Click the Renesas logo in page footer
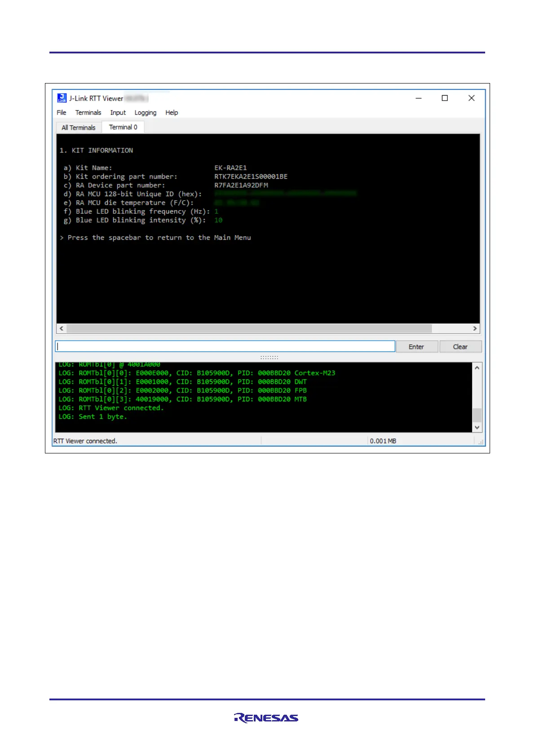Screen dimensions: 535x756 [x=266, y=718]
